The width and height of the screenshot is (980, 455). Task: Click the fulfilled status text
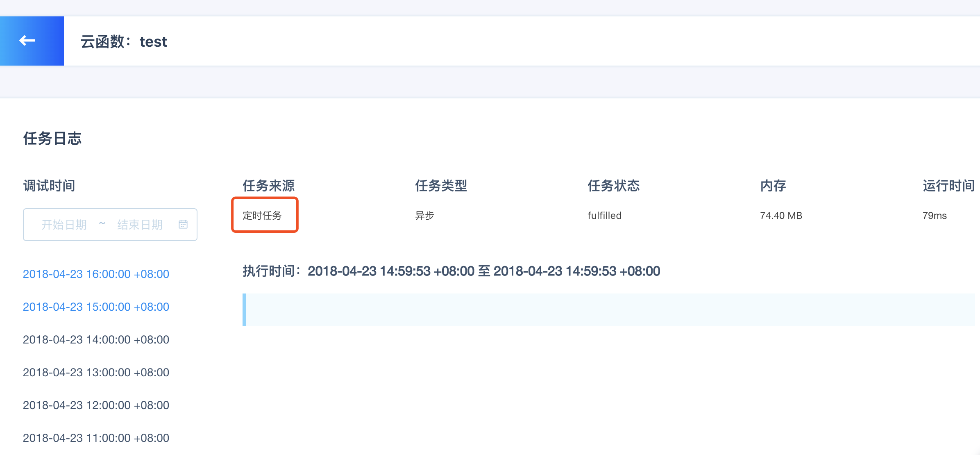pos(605,215)
